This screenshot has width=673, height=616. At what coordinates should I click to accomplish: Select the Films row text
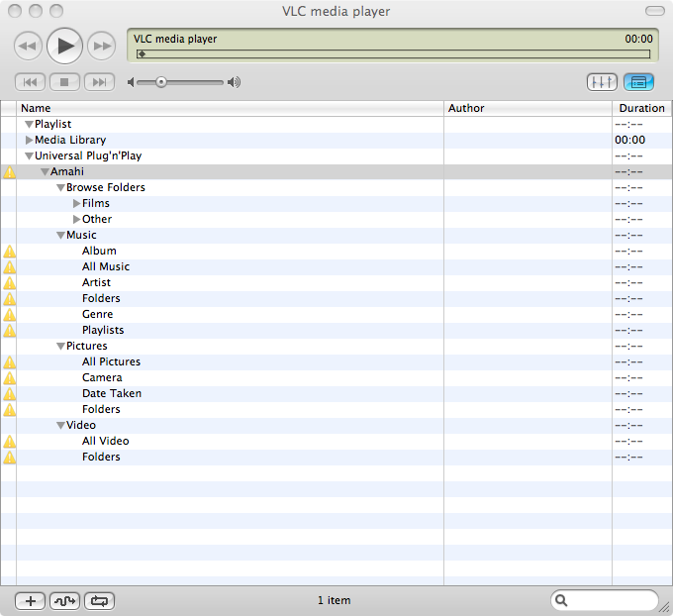click(96, 203)
